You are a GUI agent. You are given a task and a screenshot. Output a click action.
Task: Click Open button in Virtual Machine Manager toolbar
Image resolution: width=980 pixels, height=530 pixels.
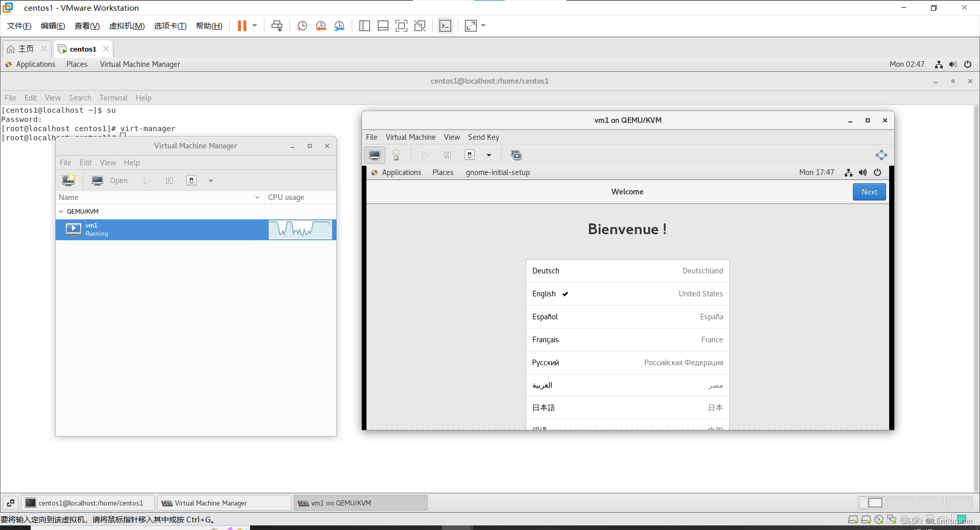[110, 181]
